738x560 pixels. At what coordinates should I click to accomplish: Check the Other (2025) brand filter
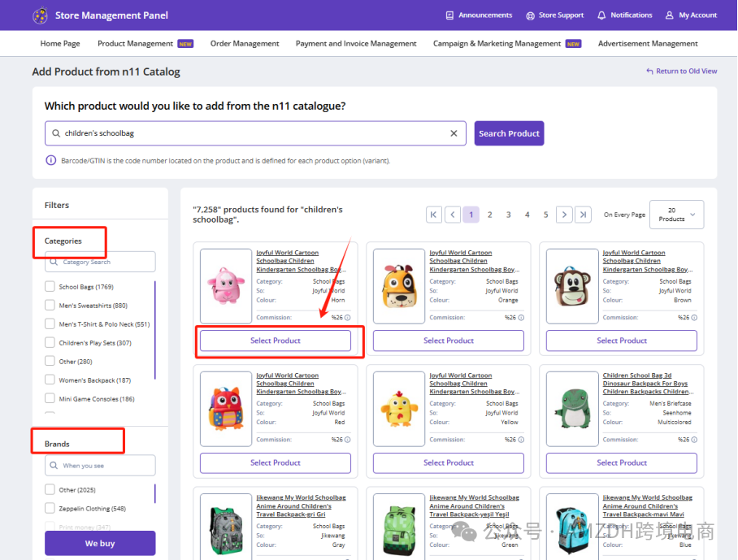click(x=50, y=490)
